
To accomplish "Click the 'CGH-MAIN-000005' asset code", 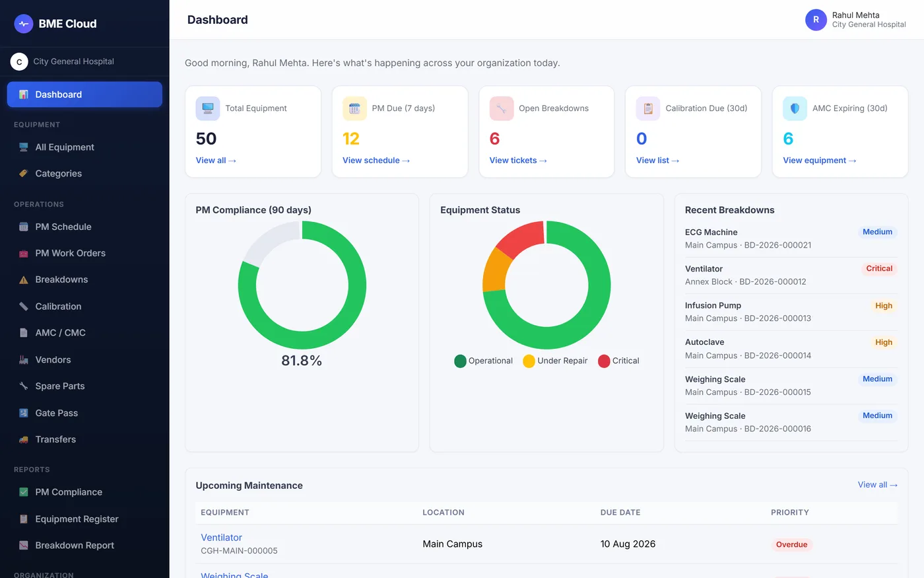I will 239,551.
